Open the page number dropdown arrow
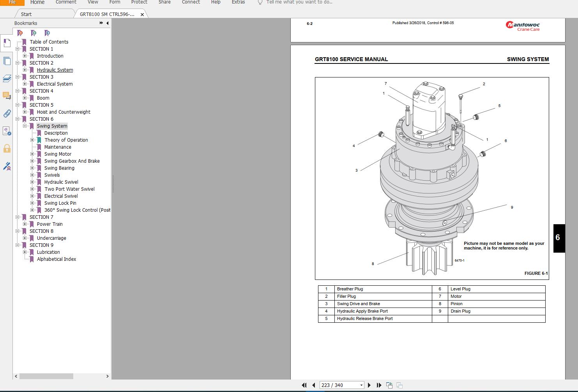 [x=361, y=385]
